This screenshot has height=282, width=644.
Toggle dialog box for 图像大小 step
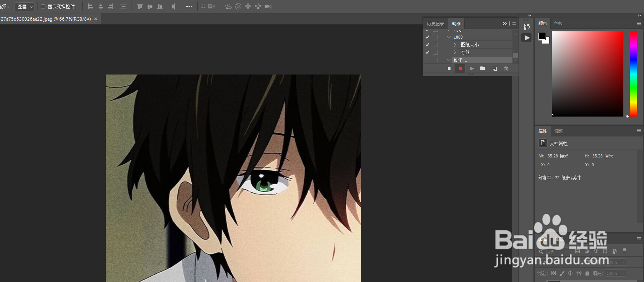coord(435,45)
